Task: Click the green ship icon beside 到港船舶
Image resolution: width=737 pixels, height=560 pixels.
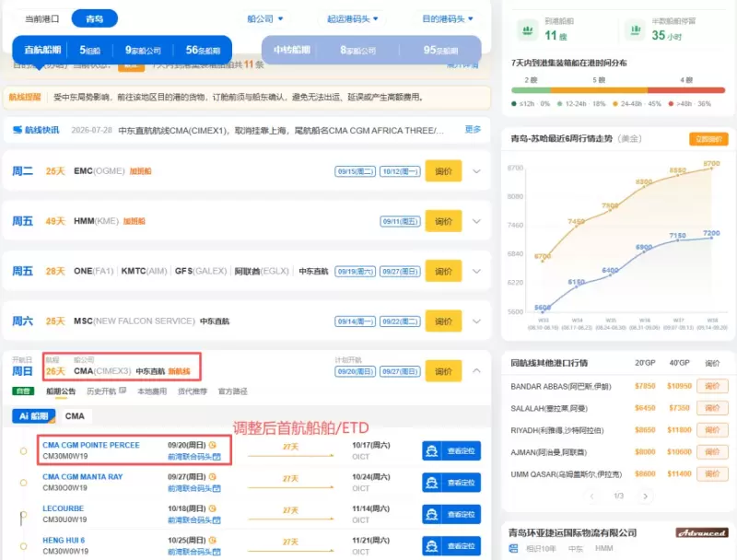Action: coord(528,30)
